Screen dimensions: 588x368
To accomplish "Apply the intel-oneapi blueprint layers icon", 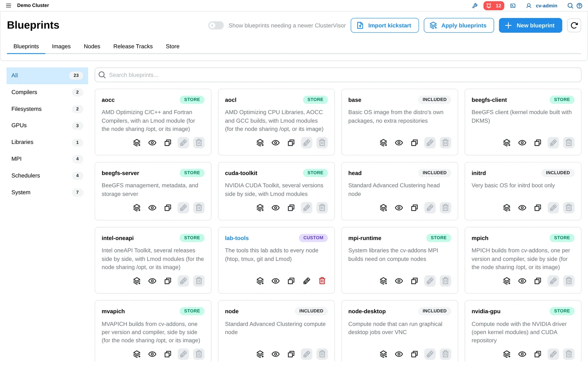I will [x=137, y=281].
